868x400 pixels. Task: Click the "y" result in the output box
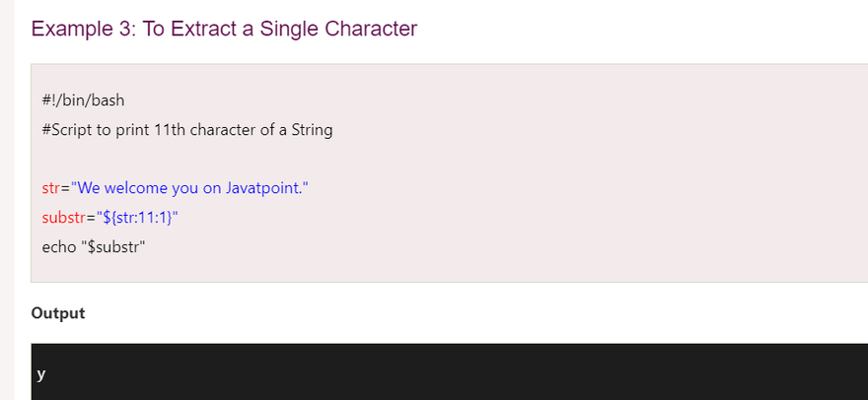click(x=40, y=374)
